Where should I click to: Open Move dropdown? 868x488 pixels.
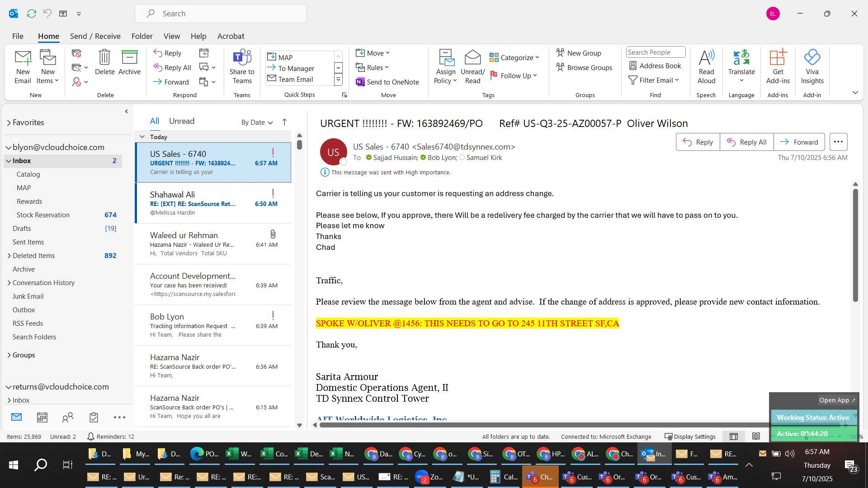coord(372,53)
